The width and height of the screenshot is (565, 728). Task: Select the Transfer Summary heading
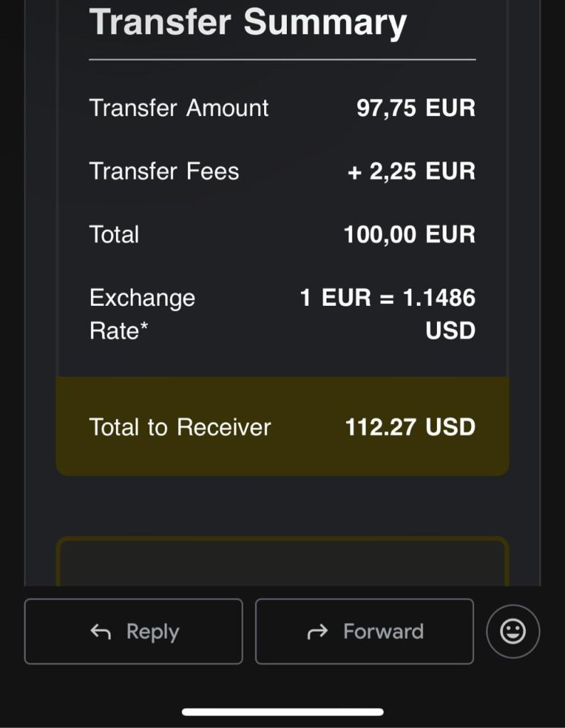pyautogui.click(x=248, y=22)
